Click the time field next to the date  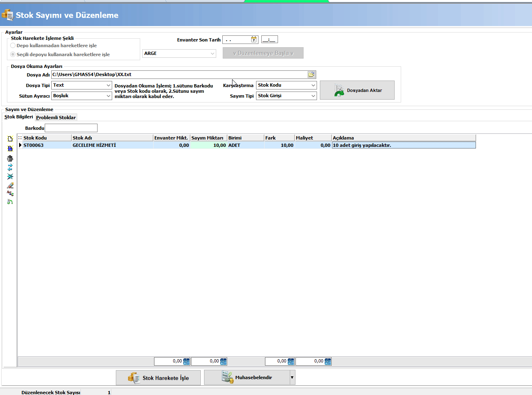point(269,40)
